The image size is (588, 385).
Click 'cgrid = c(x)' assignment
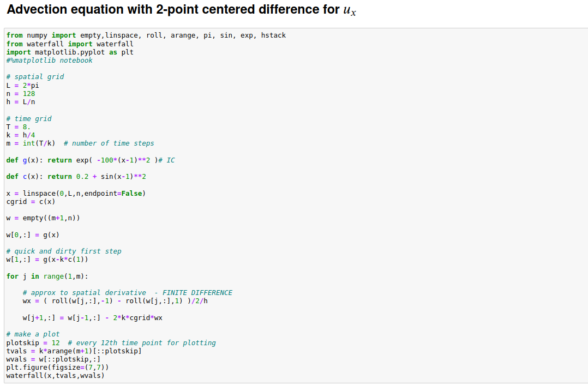point(31,202)
